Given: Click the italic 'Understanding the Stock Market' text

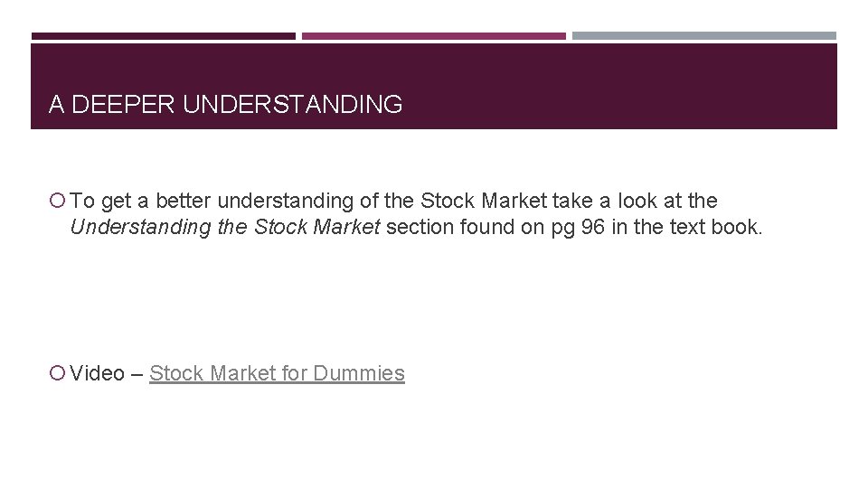Looking at the screenshot, I should (225, 227).
